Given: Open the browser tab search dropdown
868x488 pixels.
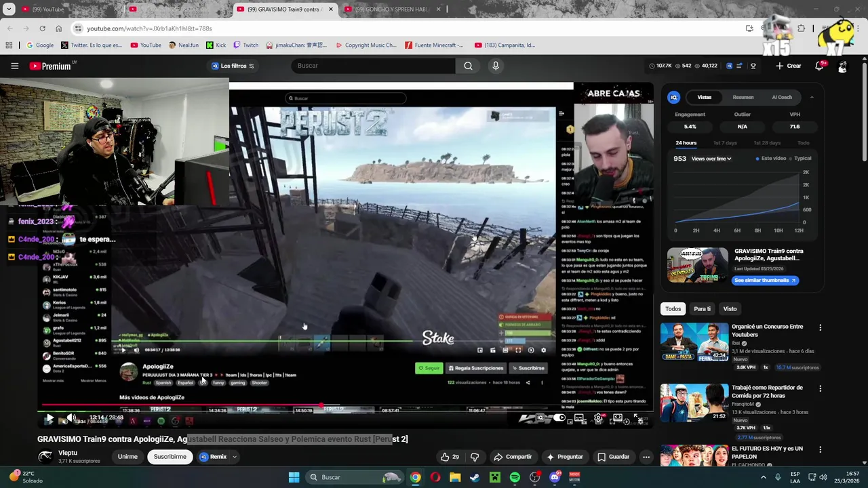Looking at the screenshot, I should coord(9,9).
